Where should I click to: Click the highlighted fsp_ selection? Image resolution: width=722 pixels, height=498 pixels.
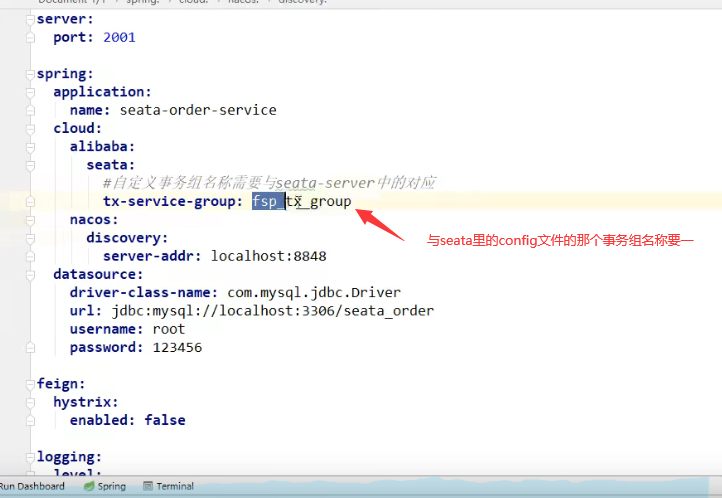click(268, 202)
